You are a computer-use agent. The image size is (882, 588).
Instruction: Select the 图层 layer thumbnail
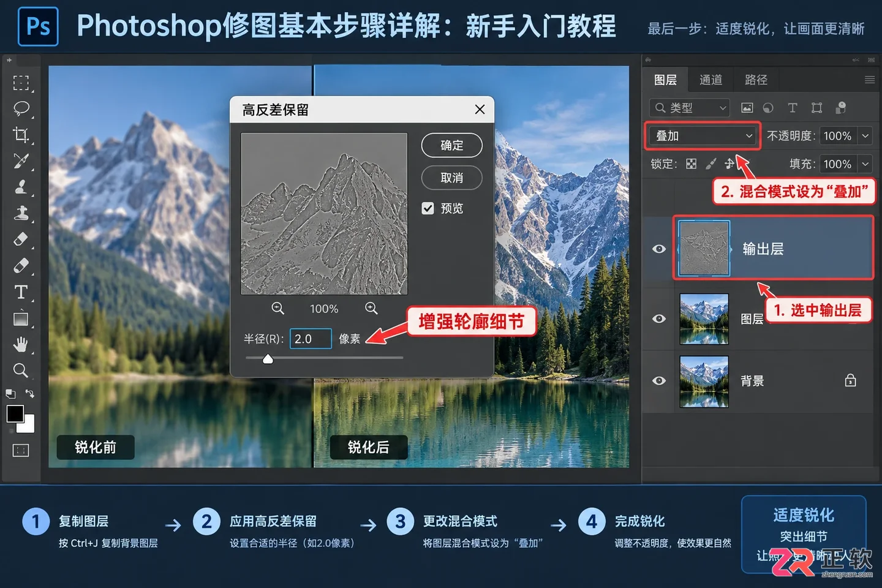pos(704,318)
